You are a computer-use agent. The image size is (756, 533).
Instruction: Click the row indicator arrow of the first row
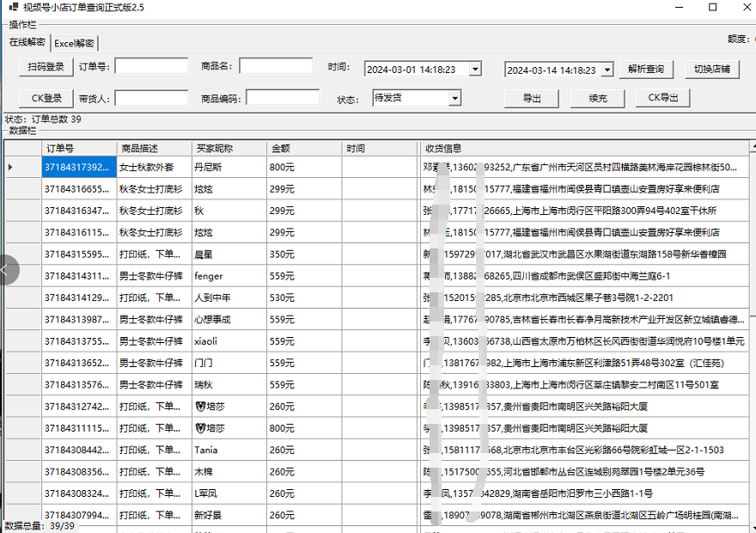click(10, 167)
